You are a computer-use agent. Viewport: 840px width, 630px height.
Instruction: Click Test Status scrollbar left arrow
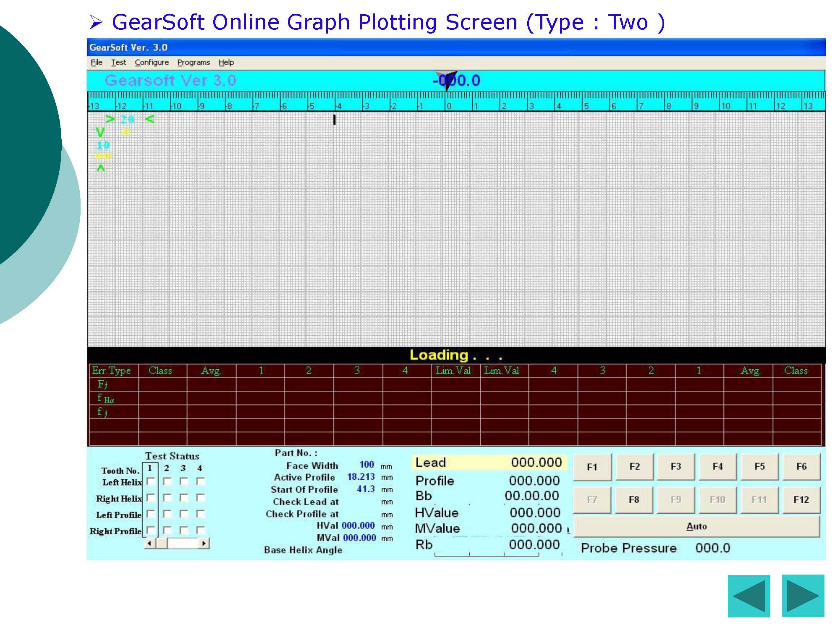pyautogui.click(x=149, y=544)
